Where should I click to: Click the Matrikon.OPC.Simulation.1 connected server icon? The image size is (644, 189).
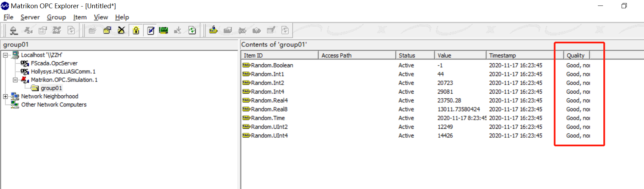(x=25, y=80)
